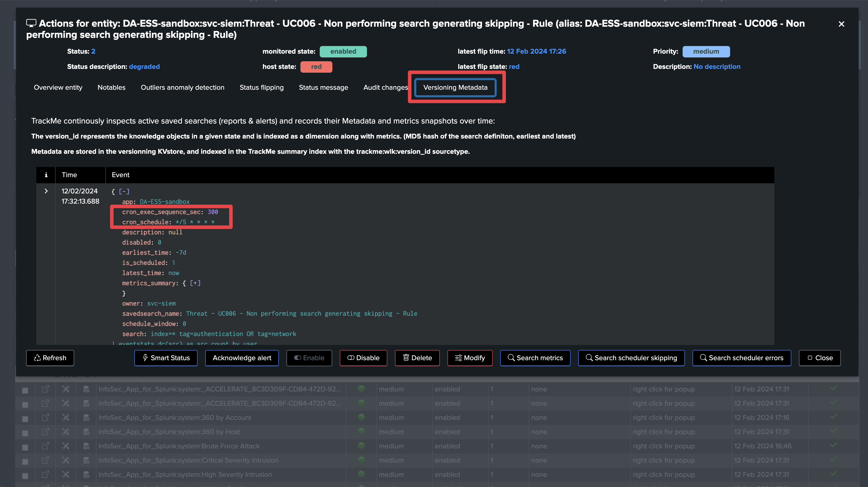Click database icon on first ACCELERATE row
Screen dimensions: 868x487
86,389
